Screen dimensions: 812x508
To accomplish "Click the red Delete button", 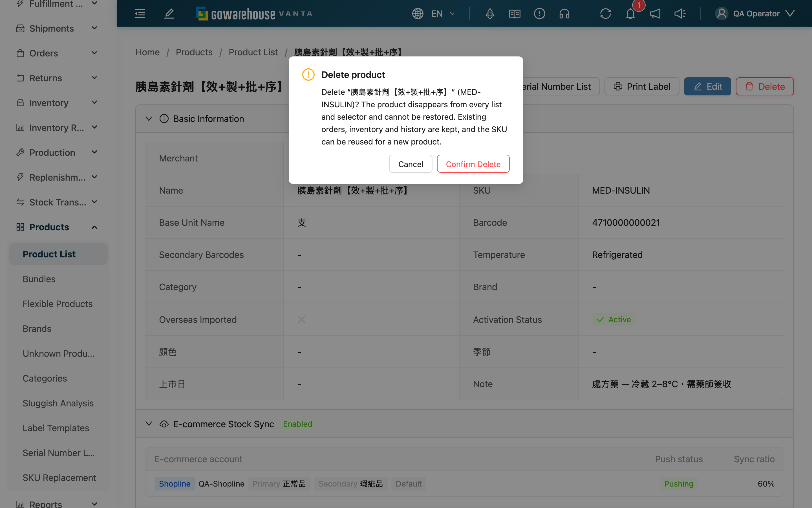I will coord(765,86).
